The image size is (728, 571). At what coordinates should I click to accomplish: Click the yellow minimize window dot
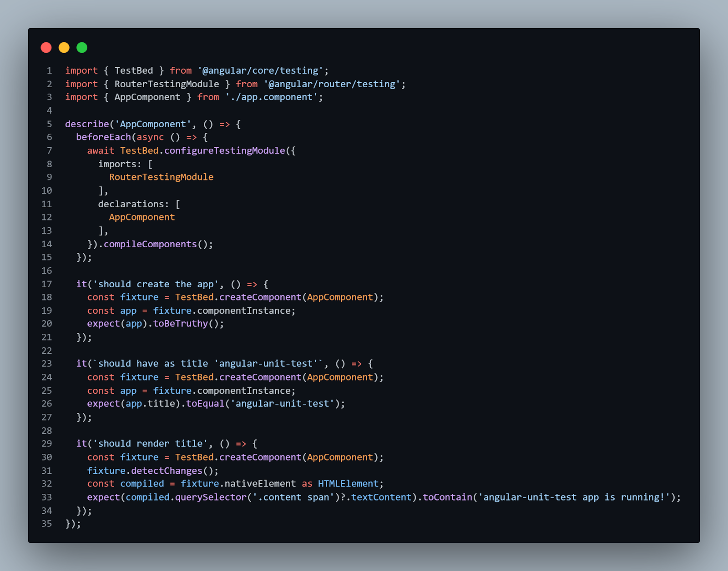(x=64, y=47)
